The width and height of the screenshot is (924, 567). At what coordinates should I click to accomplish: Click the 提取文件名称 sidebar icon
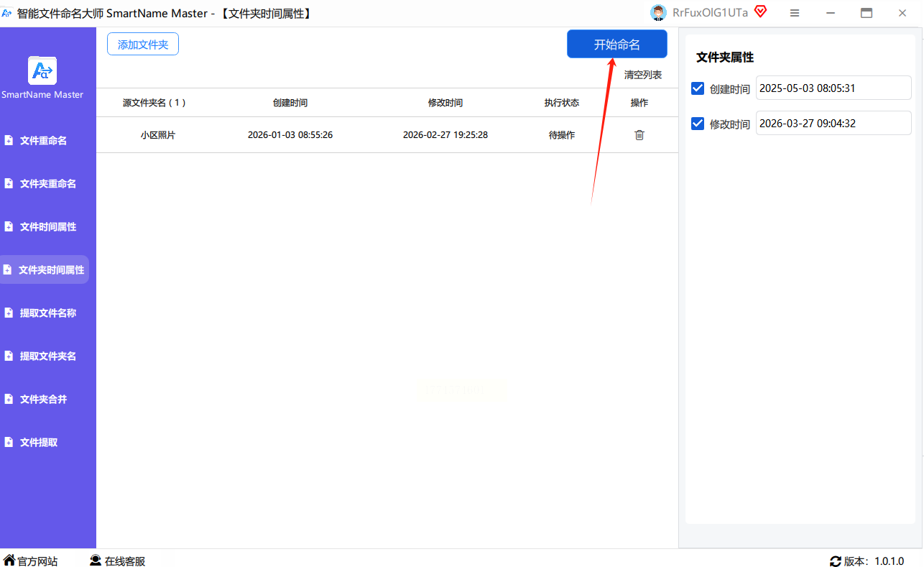[9, 313]
